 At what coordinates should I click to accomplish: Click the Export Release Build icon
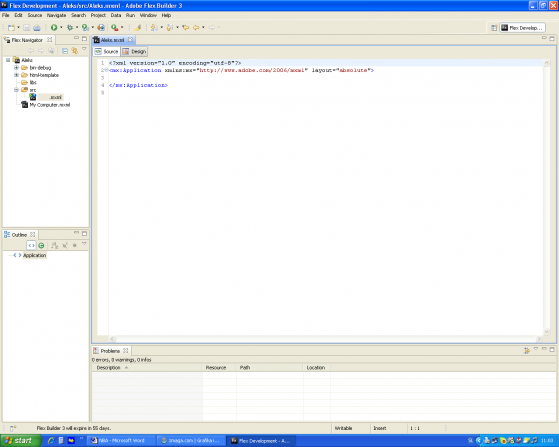pos(101,27)
